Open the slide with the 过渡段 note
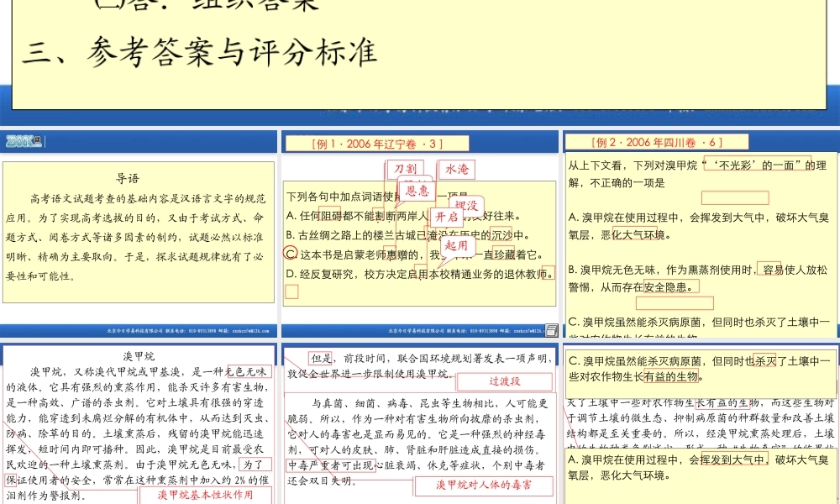Image resolution: width=840 pixels, height=504 pixels. coord(419,423)
